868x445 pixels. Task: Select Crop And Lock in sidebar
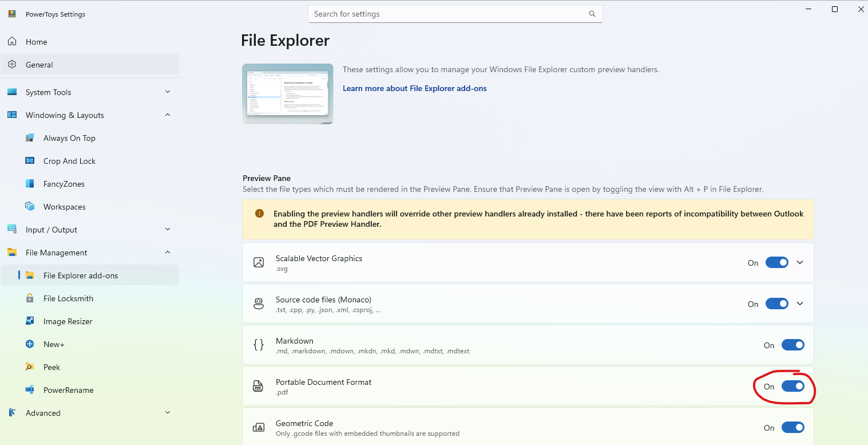coord(90,161)
